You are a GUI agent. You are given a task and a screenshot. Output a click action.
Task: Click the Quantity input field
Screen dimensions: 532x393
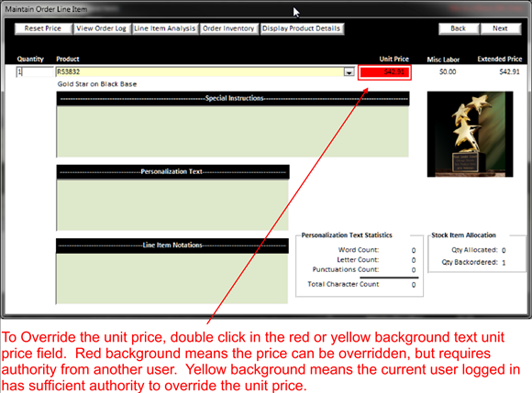pos(35,71)
